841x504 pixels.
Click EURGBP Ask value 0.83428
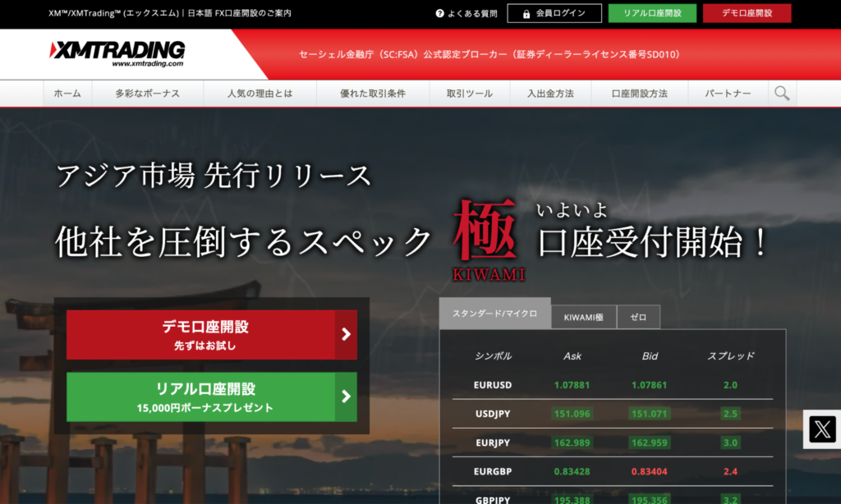(572, 472)
